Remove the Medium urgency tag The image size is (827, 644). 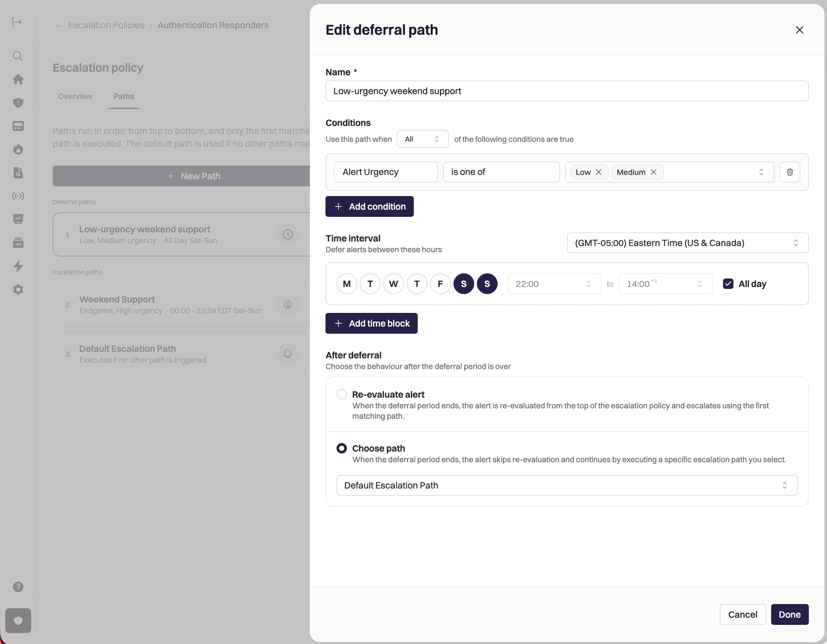654,172
